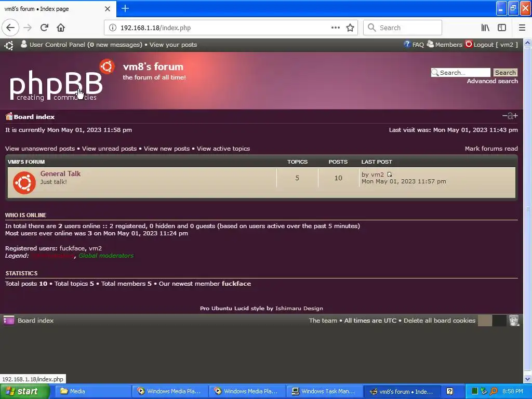Open Ishimaru Design credit link

(299, 309)
